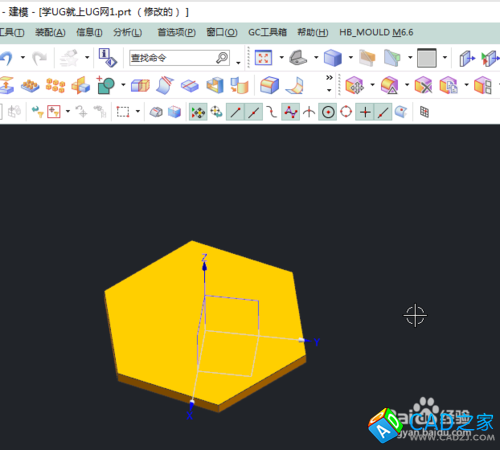Click the Y axis handle of the coordinate system
Viewport: 500px width, 450px height.
point(304,340)
